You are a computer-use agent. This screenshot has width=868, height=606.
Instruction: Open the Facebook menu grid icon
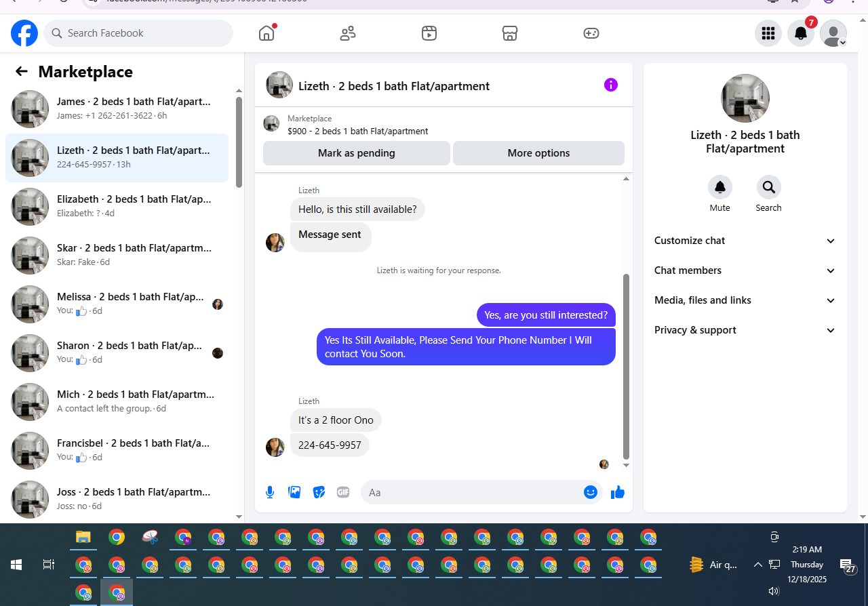[768, 33]
